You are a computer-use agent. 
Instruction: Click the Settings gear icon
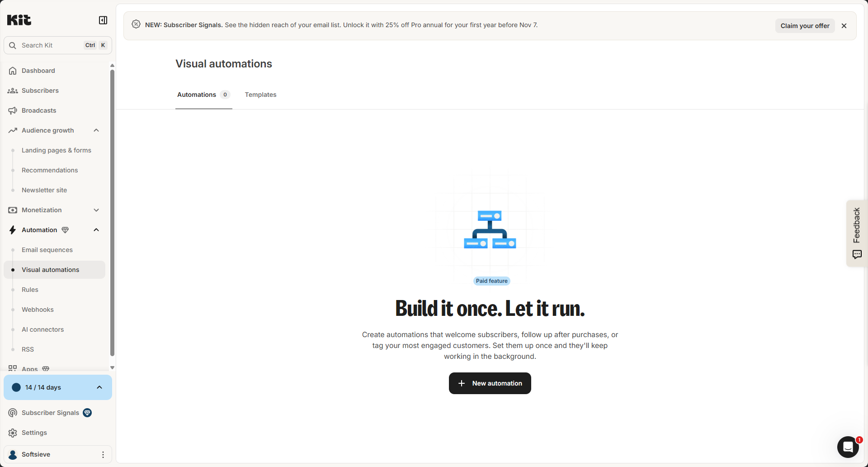tap(13, 433)
